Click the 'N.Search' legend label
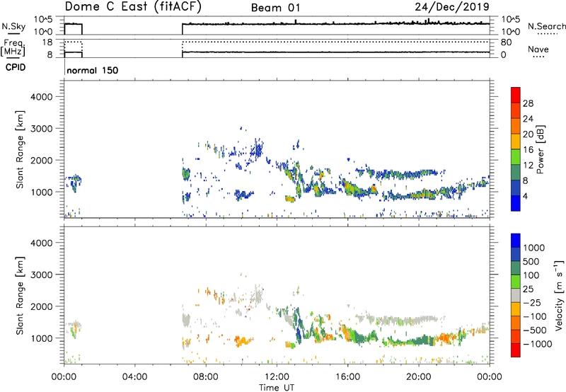The width and height of the screenshot is (566, 392). (x=546, y=26)
